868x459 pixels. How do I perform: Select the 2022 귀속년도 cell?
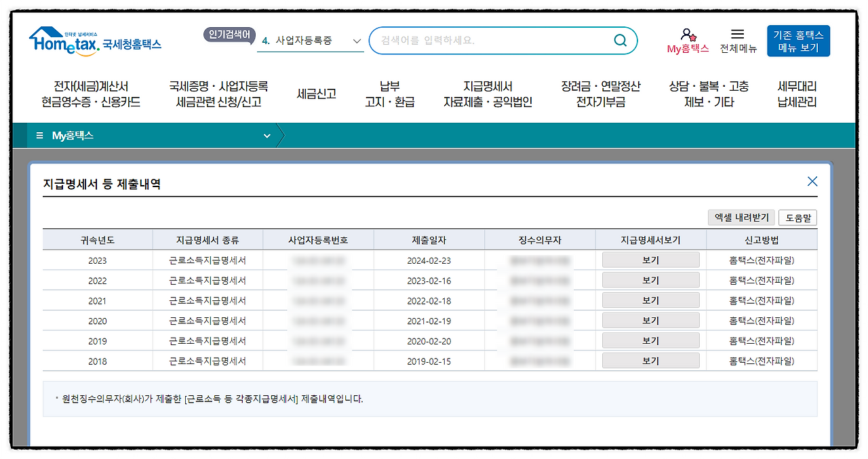coord(97,281)
